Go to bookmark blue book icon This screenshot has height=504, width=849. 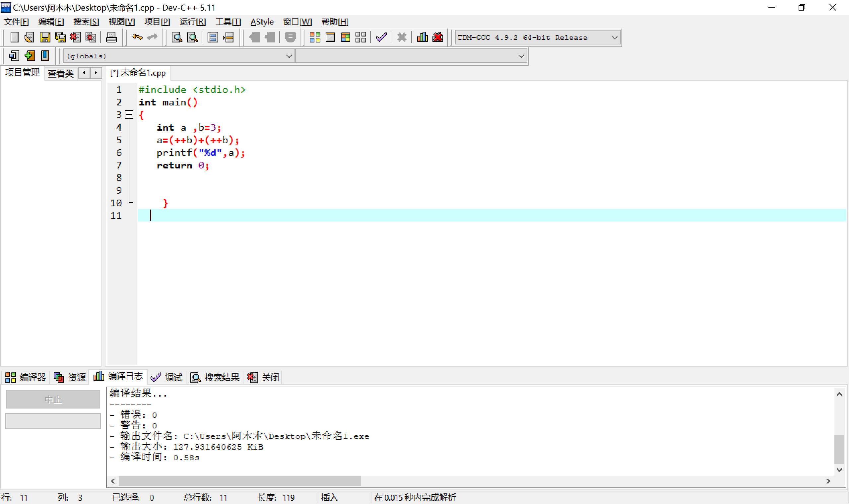point(45,56)
